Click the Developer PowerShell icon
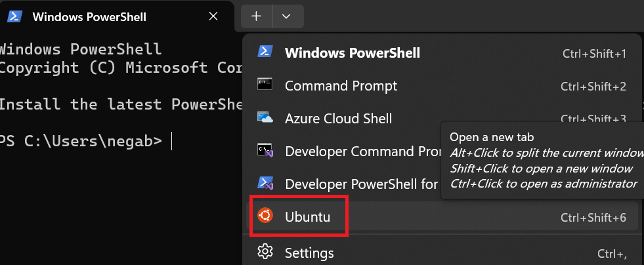This screenshot has height=265, width=644. coord(265,183)
